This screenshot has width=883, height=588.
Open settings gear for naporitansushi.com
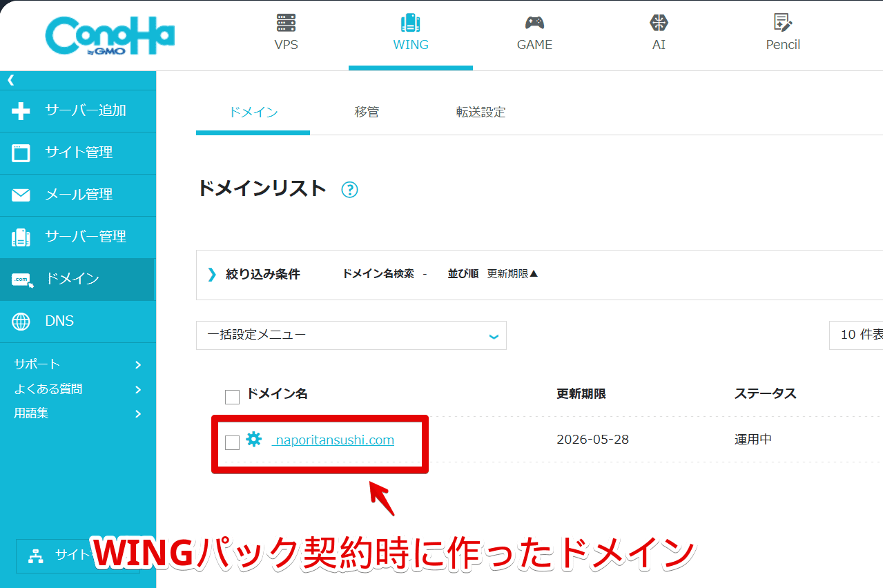253,440
